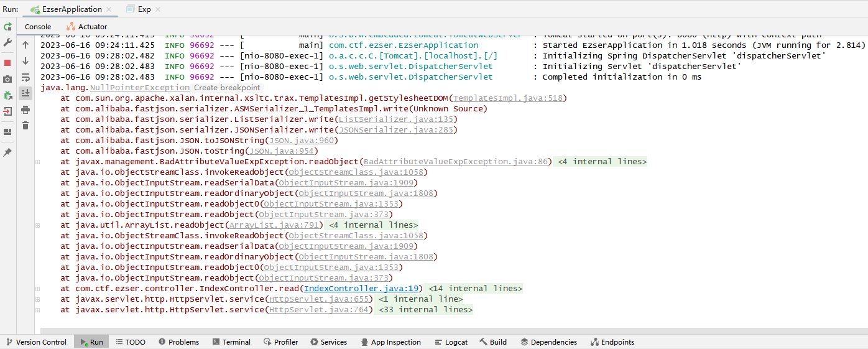
Task: Take a thread dump using camera icon
Action: [7, 79]
